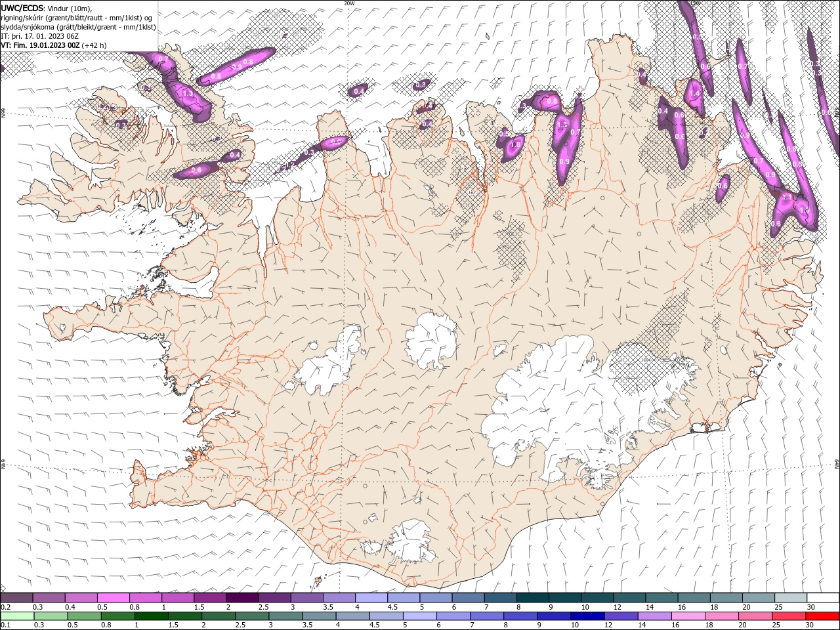The image size is (840, 630).
Task: Click the medium green rain swatch between 0.5 and 0.8
Action: [84, 616]
